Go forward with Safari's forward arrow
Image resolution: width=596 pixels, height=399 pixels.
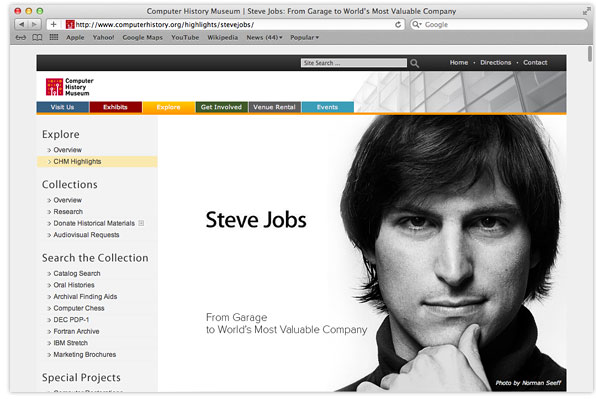34,24
